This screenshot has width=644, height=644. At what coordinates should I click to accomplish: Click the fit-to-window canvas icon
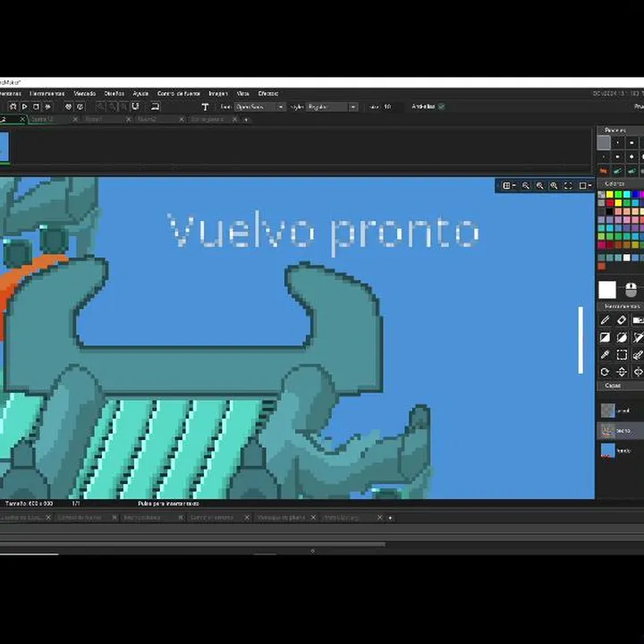[568, 186]
